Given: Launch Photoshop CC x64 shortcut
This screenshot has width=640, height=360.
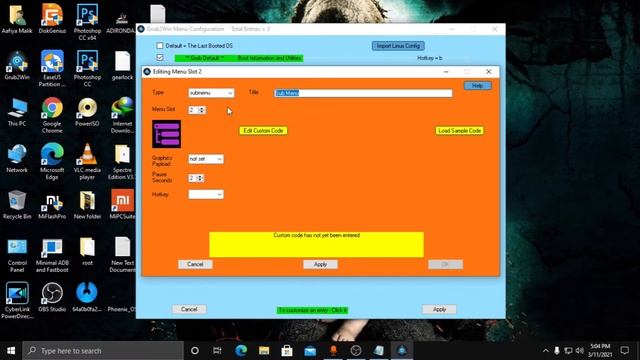Looking at the screenshot, I should click(x=87, y=22).
